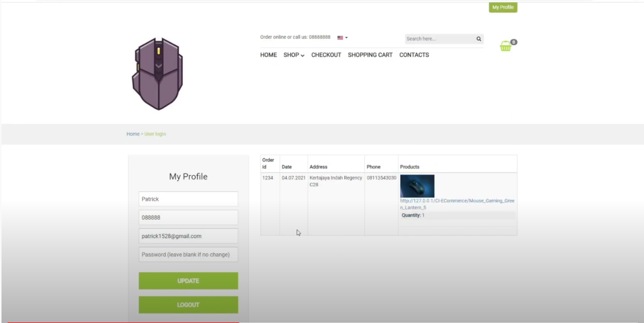
Task: Click the date 04.07.2021 cell
Action: (294, 204)
